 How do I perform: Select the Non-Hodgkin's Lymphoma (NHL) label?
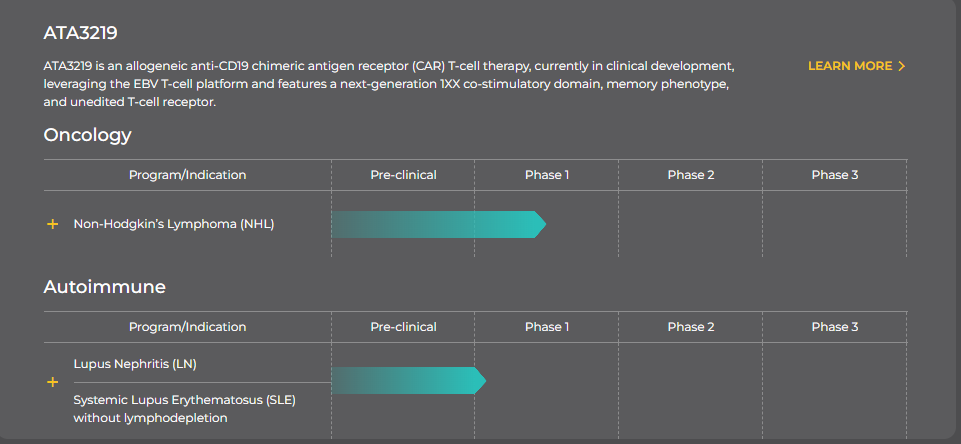tap(173, 224)
